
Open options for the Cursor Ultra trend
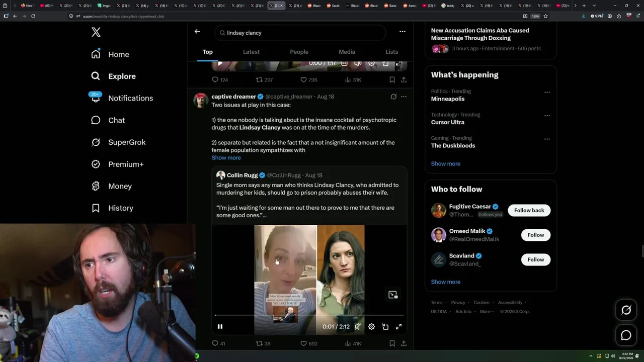(547, 116)
